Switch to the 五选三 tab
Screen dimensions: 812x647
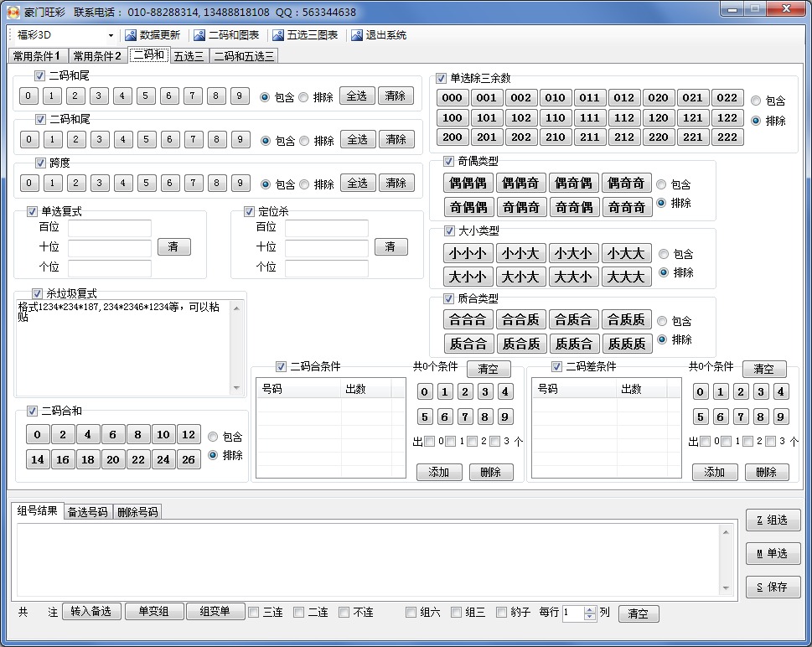click(189, 56)
